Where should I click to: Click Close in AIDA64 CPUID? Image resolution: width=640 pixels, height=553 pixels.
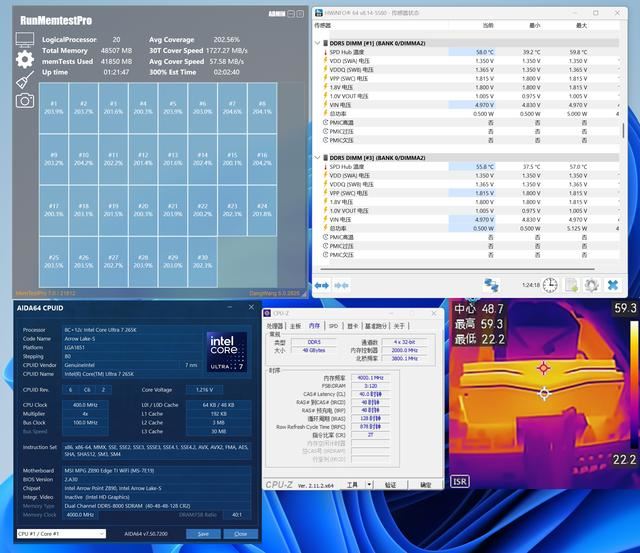240,534
